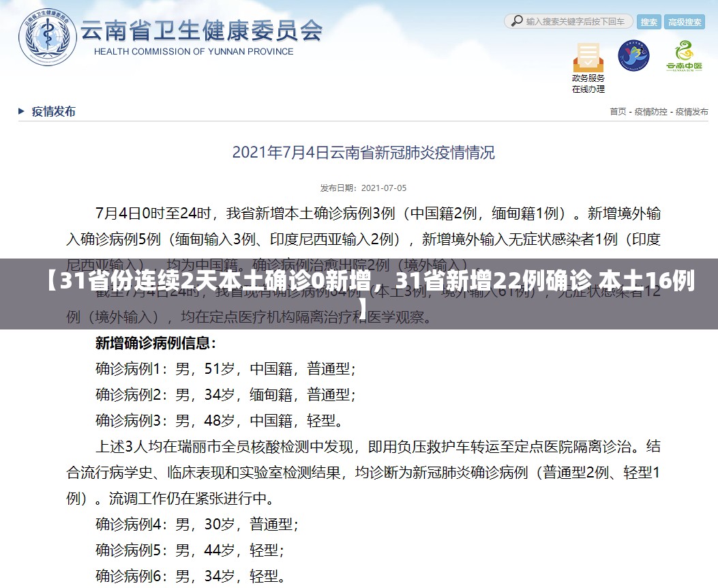Open the round blue bird logo icon
This screenshot has width=718, height=588.
(633, 55)
